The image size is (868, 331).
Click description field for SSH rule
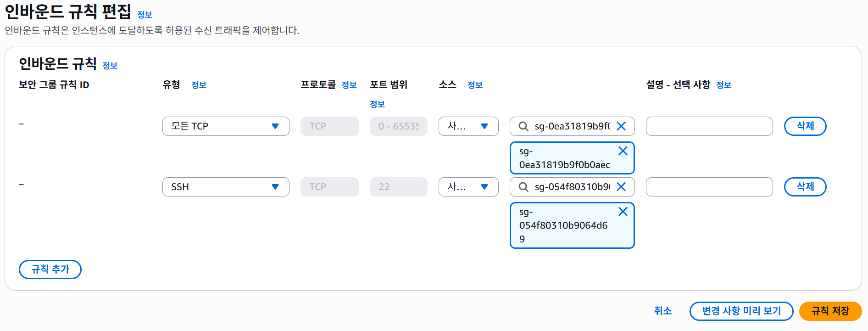point(709,187)
